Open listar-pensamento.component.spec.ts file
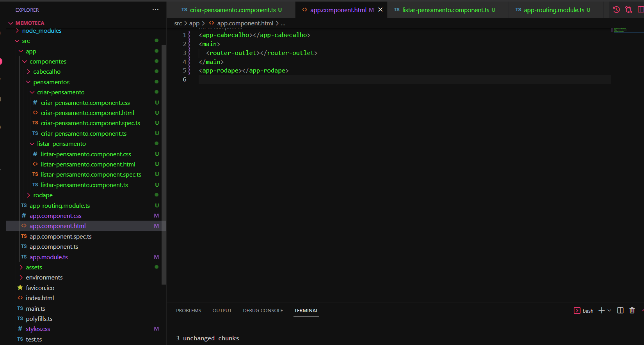Screen dimensions: 644x345 91,175
